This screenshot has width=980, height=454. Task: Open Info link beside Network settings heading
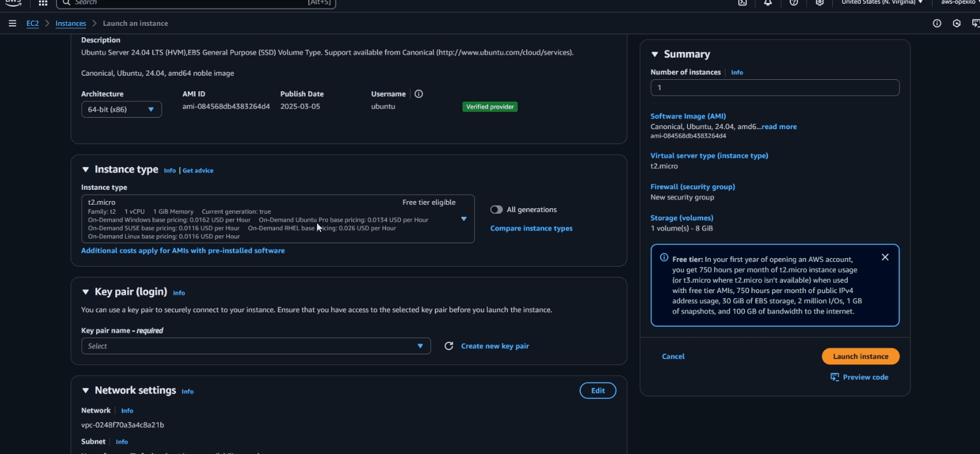[x=187, y=392]
